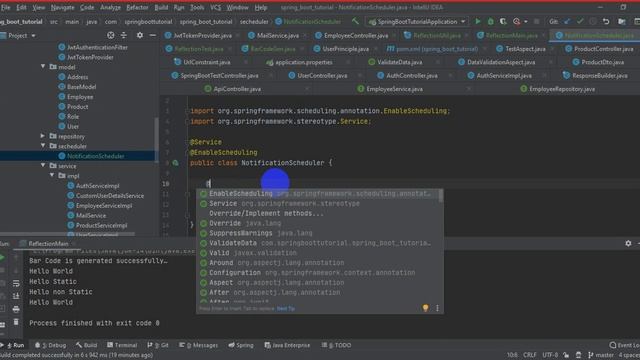The height and width of the screenshot is (360, 640).
Task: Open JwtTokenProvider in the project tree
Action: point(90,57)
